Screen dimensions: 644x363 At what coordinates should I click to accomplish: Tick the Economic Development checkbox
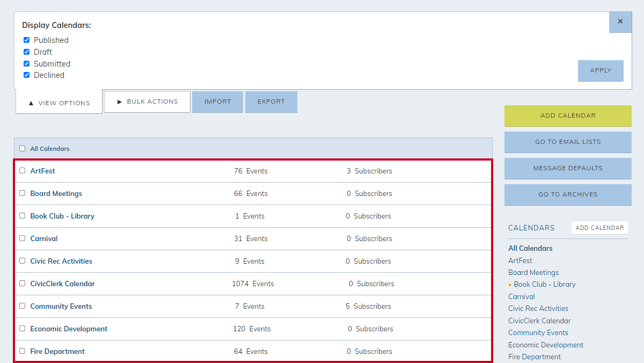click(x=22, y=329)
